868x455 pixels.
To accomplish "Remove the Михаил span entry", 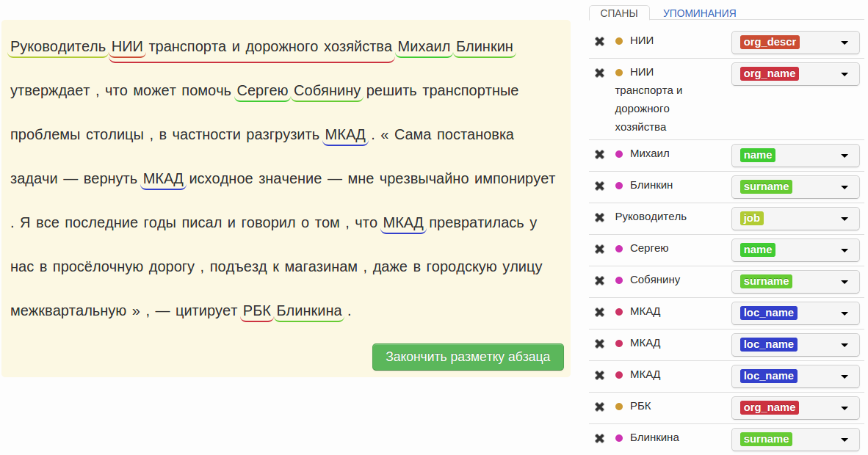I will click(599, 154).
